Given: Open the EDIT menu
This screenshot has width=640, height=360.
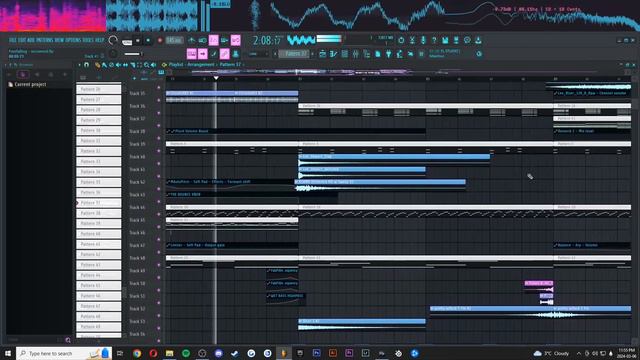Looking at the screenshot, I should (x=23, y=40).
